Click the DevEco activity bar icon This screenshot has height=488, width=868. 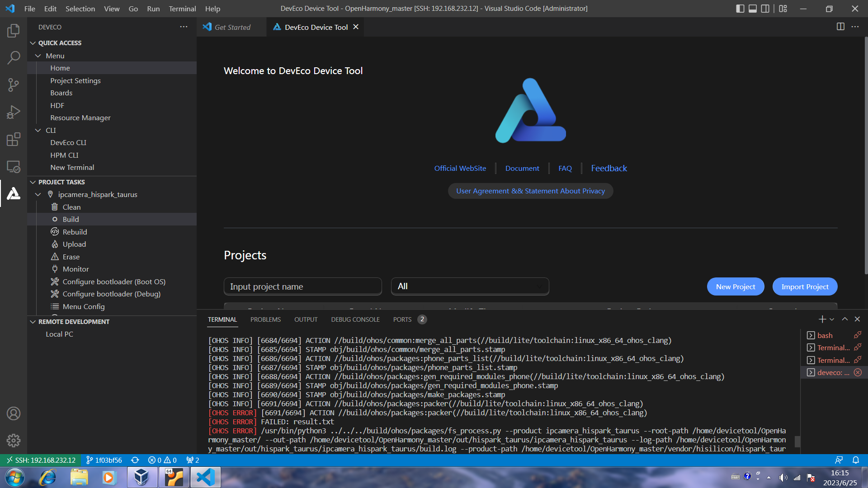pyautogui.click(x=14, y=194)
